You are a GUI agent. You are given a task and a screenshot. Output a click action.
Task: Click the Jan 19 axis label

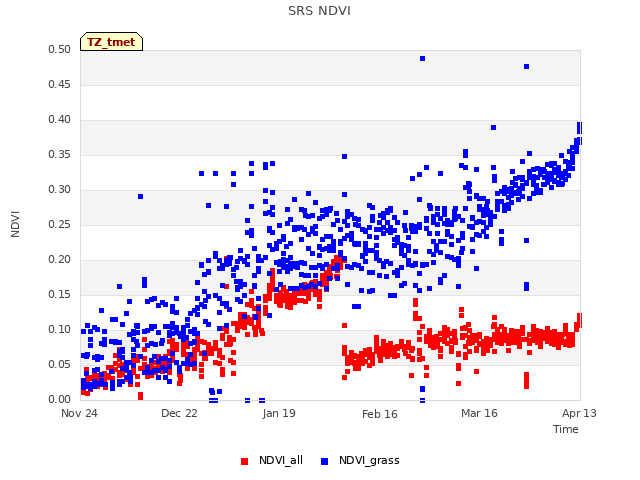pos(279,413)
